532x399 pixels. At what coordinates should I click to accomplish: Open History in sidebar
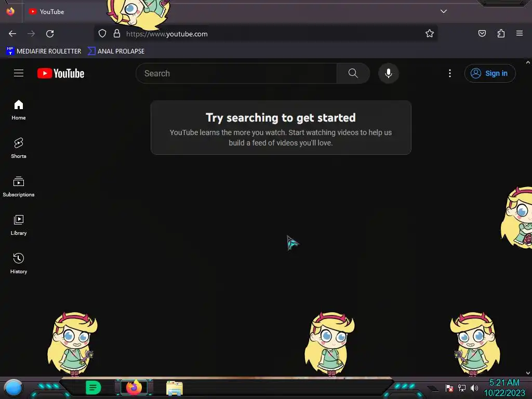pyautogui.click(x=19, y=263)
